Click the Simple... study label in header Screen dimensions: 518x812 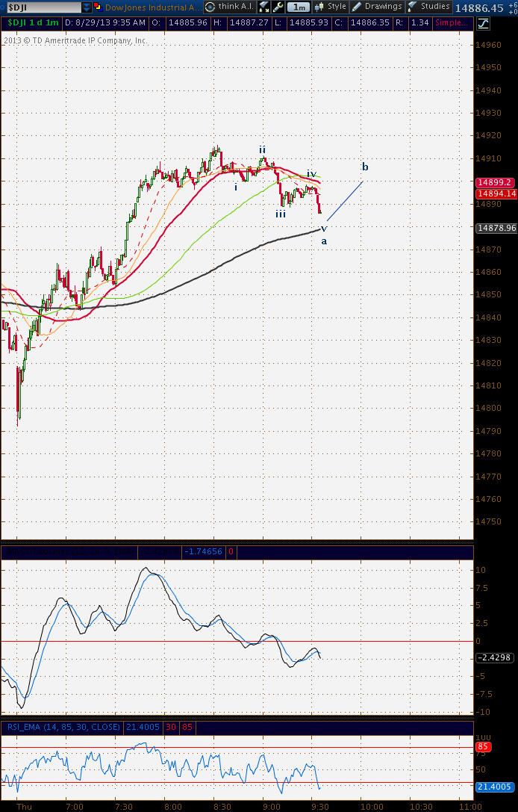(452, 23)
